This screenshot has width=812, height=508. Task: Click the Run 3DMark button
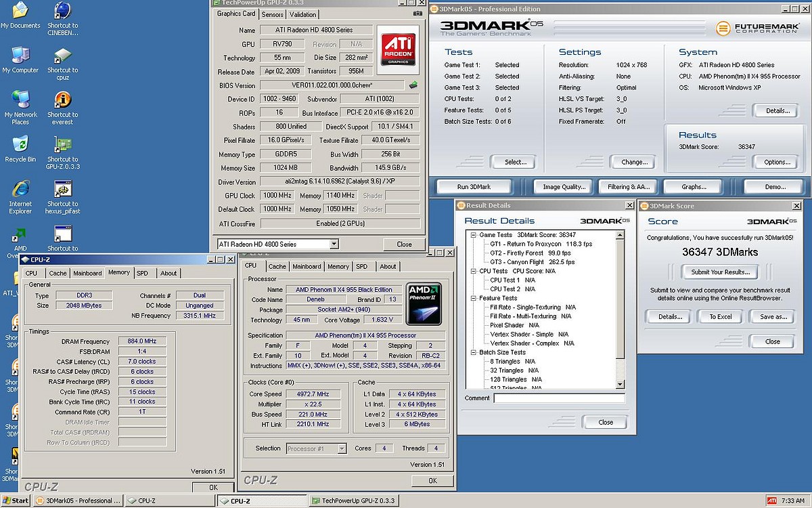click(474, 187)
